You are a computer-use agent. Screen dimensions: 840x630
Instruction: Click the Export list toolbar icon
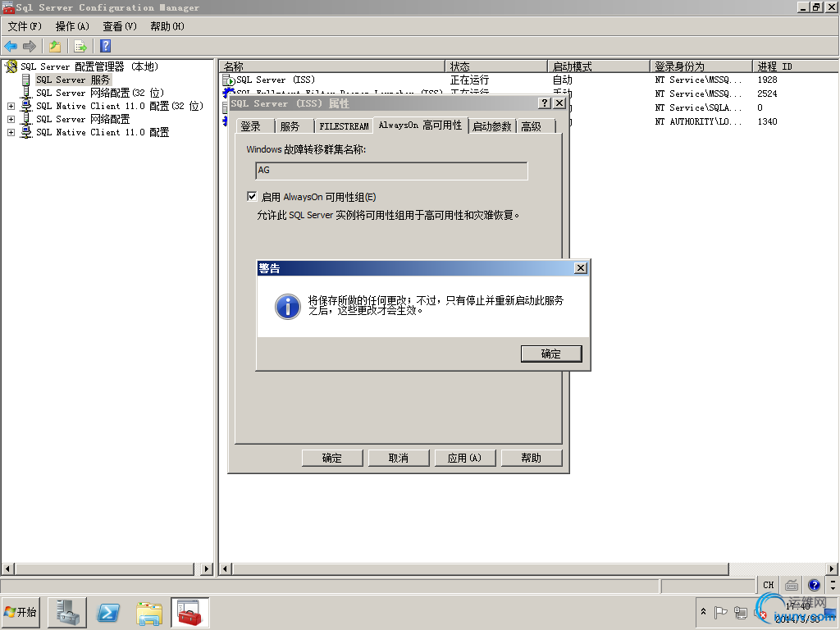coord(80,47)
